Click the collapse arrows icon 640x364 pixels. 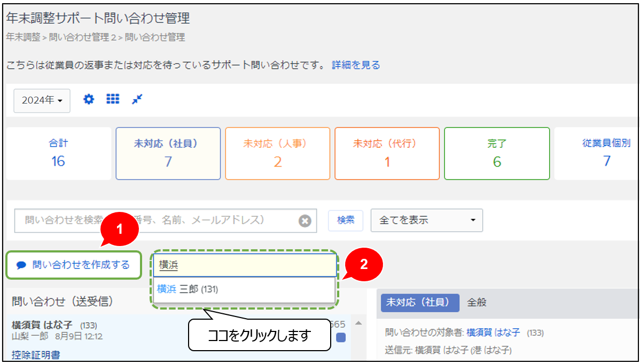(x=137, y=99)
